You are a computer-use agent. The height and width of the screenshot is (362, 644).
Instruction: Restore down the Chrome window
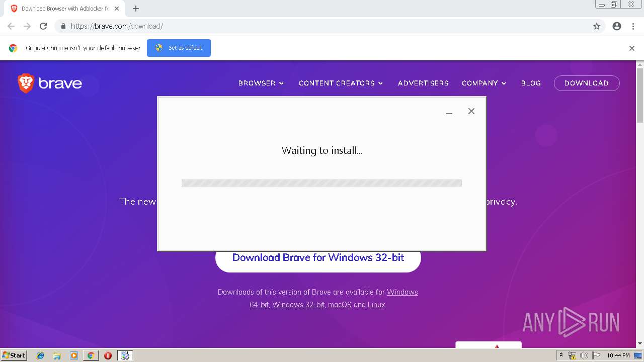[x=614, y=5]
